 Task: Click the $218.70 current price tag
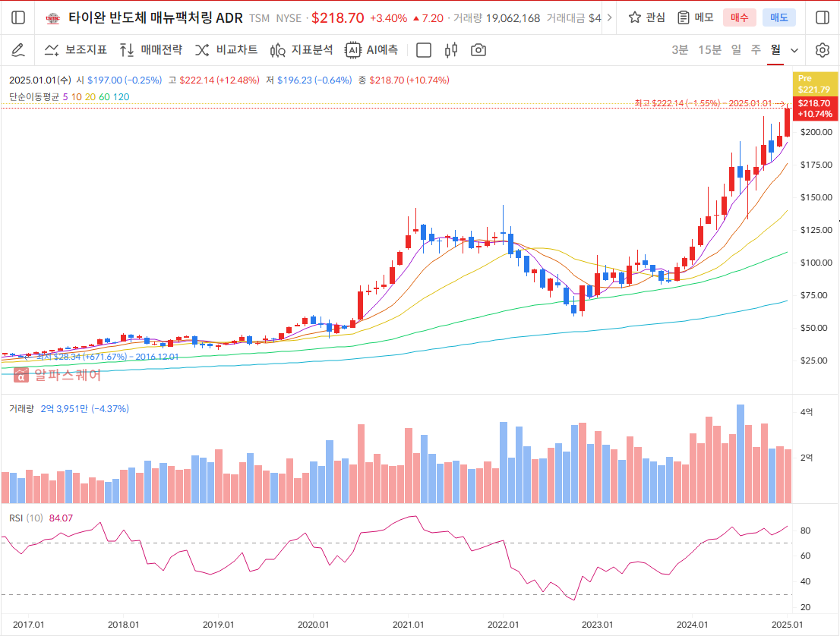814,109
